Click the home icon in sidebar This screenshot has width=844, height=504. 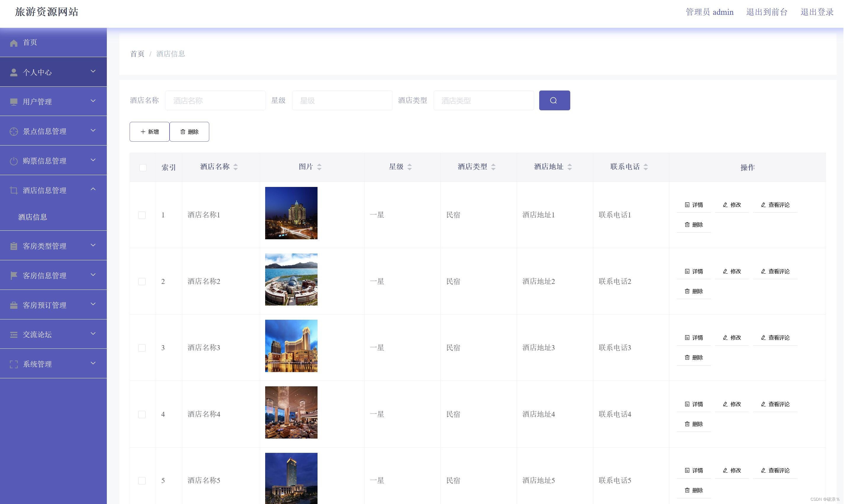(14, 43)
